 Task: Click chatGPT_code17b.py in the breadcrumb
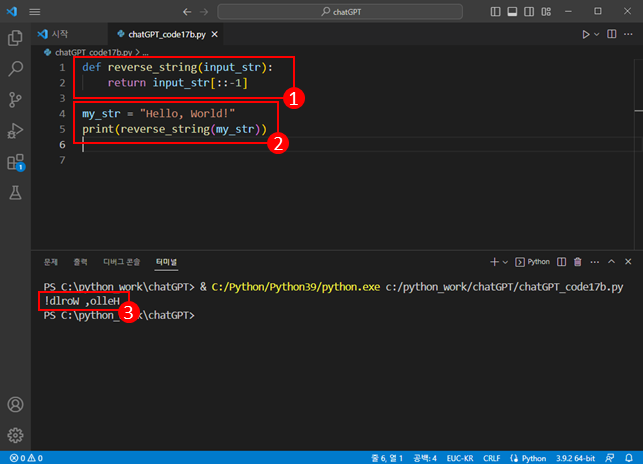pos(93,53)
